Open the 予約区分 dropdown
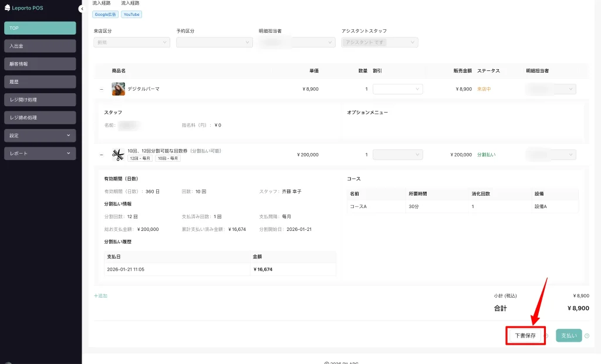The image size is (601, 364). [x=214, y=42]
